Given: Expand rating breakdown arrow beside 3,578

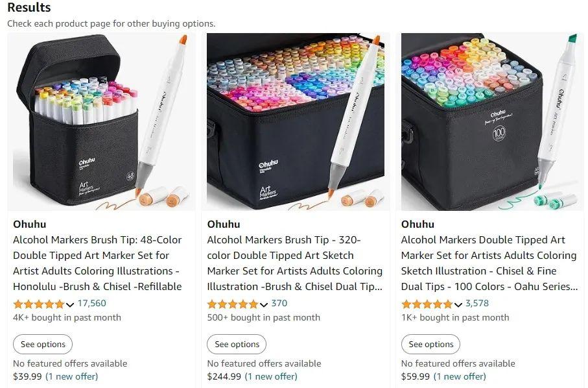Looking at the screenshot, I should pyautogui.click(x=458, y=304).
